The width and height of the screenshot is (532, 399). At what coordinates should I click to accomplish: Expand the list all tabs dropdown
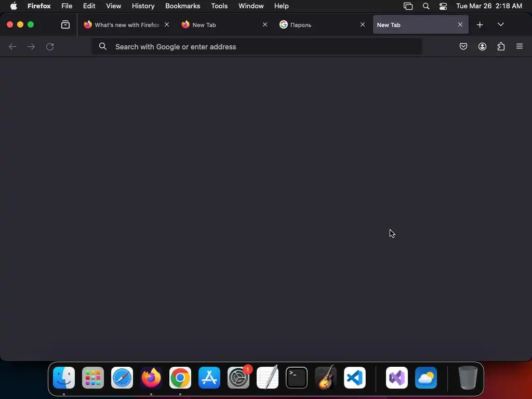tap(500, 24)
